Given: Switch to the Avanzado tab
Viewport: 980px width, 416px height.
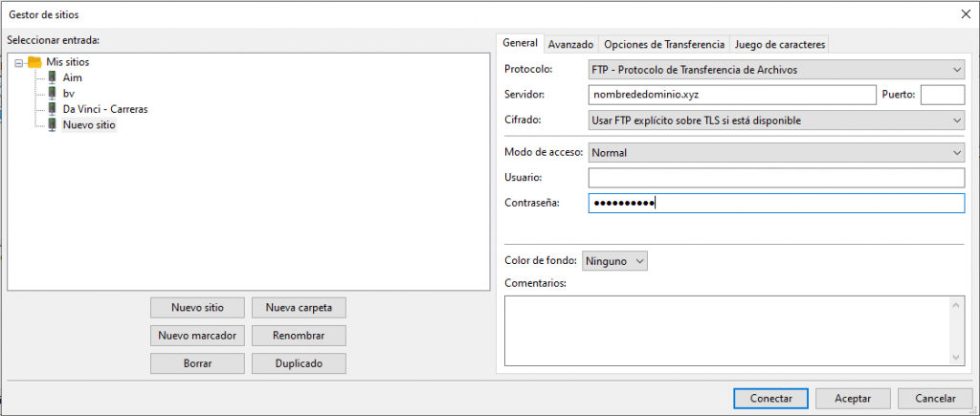Looking at the screenshot, I should [x=571, y=44].
